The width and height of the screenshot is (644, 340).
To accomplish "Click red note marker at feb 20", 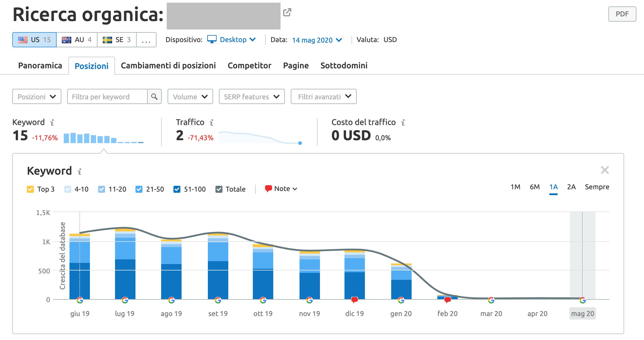I will click(448, 300).
